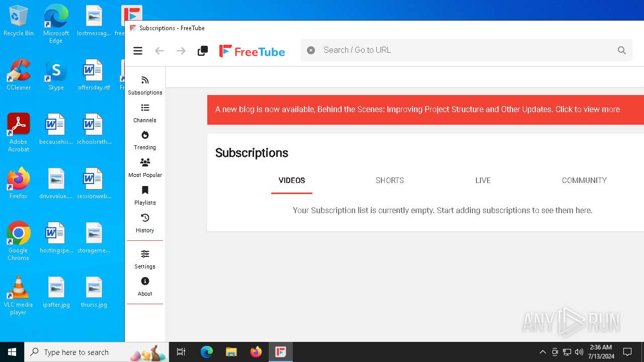Image resolution: width=644 pixels, height=362 pixels.
Task: Select the lostmessag... desktop file
Action: tap(94, 21)
